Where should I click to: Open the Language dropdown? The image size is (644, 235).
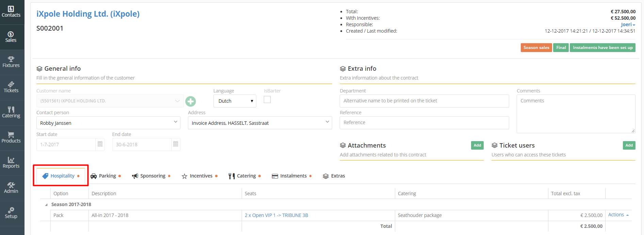point(235,101)
